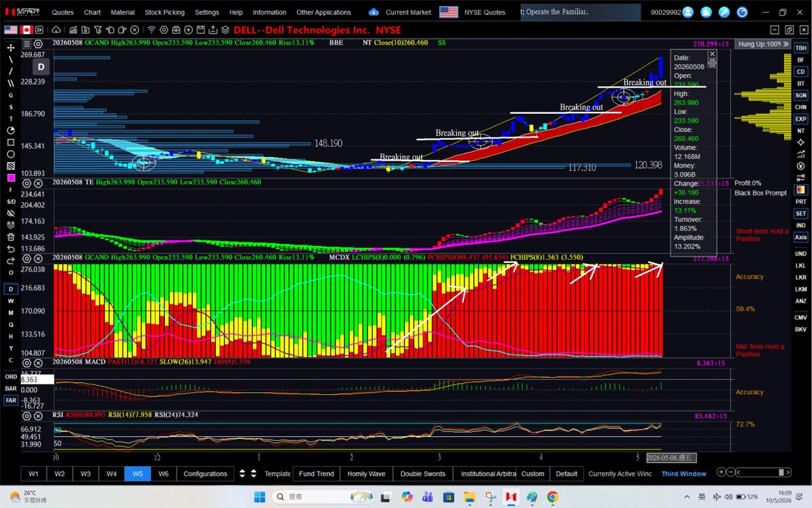The width and height of the screenshot is (812, 508).
Task: Open the Current Market US flag dropdown
Action: click(x=449, y=12)
